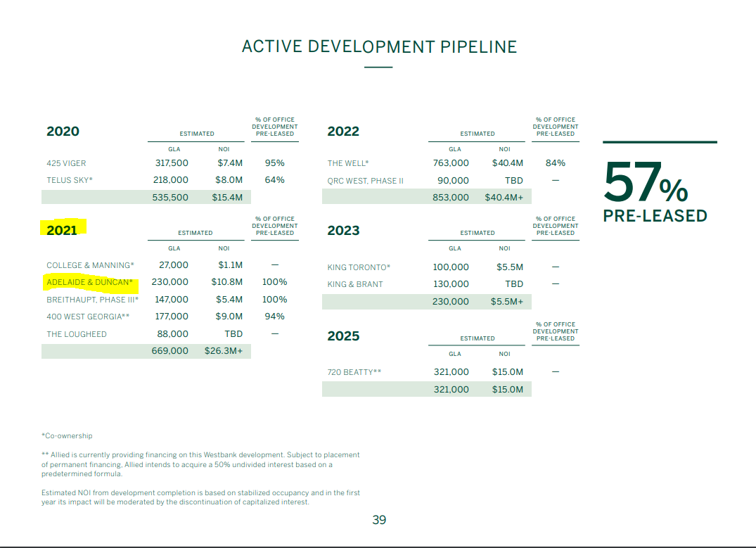Click page number 39
Image resolution: width=756 pixels, height=548 pixels.
[x=379, y=520]
